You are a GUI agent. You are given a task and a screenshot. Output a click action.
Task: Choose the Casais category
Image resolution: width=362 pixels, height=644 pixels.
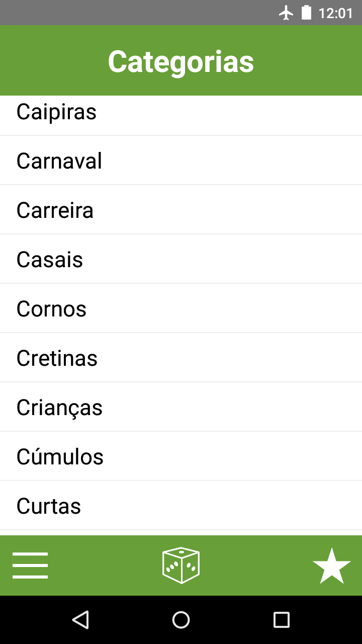click(x=181, y=259)
